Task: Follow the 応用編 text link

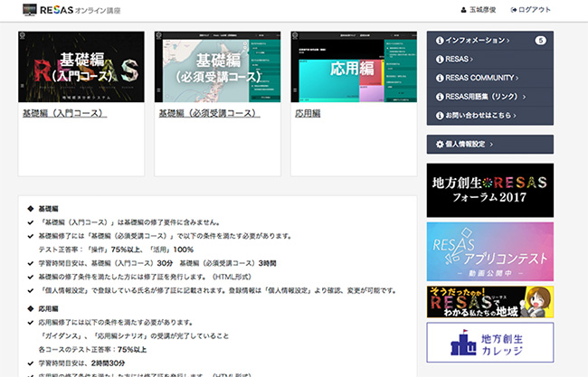Action: coord(308,113)
